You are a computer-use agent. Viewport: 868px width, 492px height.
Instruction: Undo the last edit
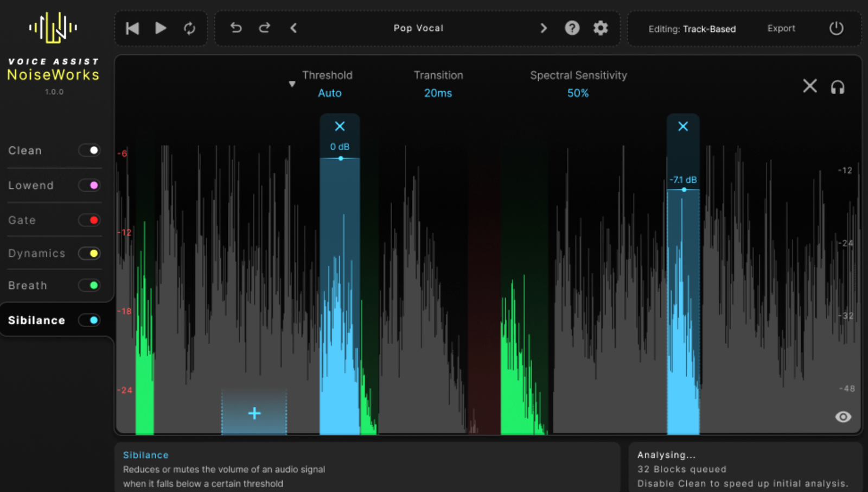pyautogui.click(x=236, y=28)
